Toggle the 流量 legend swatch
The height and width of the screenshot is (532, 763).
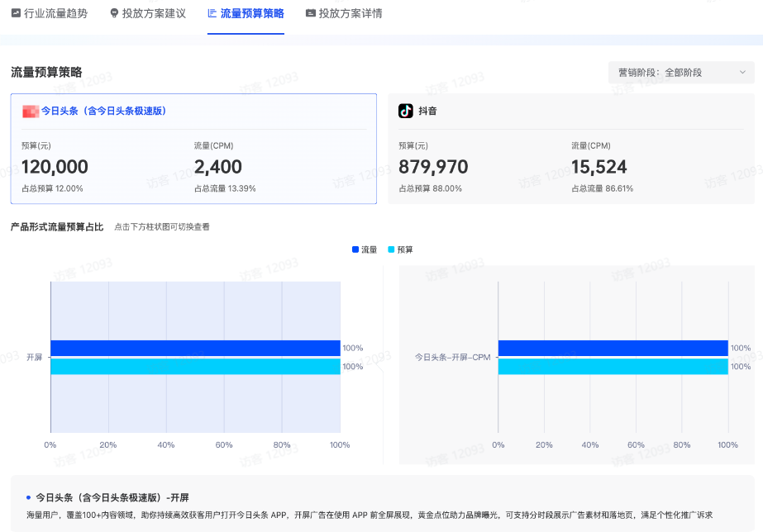pyautogui.click(x=355, y=249)
